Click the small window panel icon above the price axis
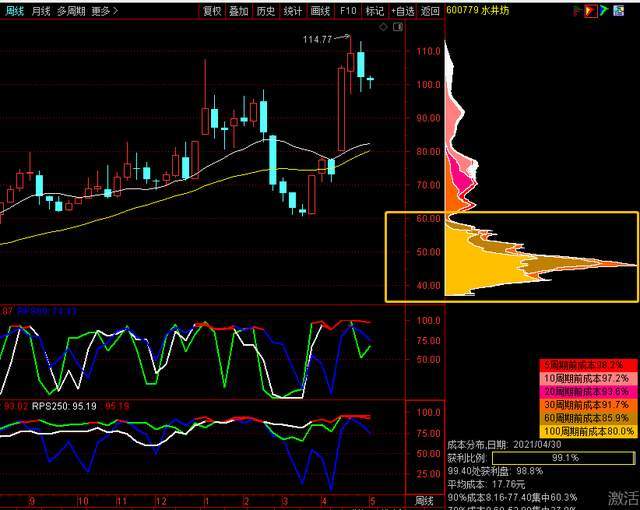The width and height of the screenshot is (640, 510). pyautogui.click(x=398, y=27)
